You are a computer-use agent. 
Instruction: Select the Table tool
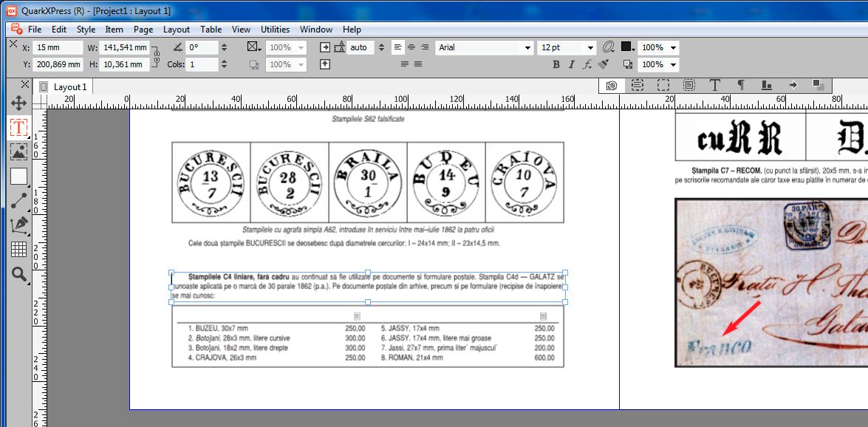pos(18,250)
